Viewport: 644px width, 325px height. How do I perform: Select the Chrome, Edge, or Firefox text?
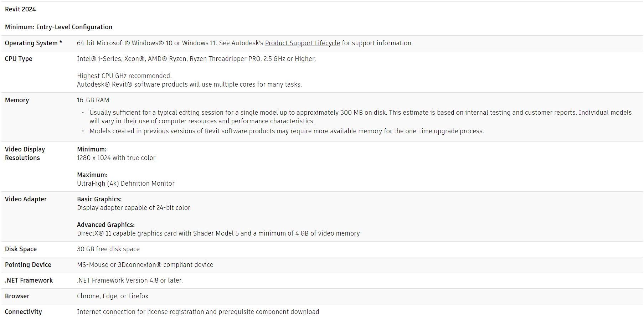113,296
